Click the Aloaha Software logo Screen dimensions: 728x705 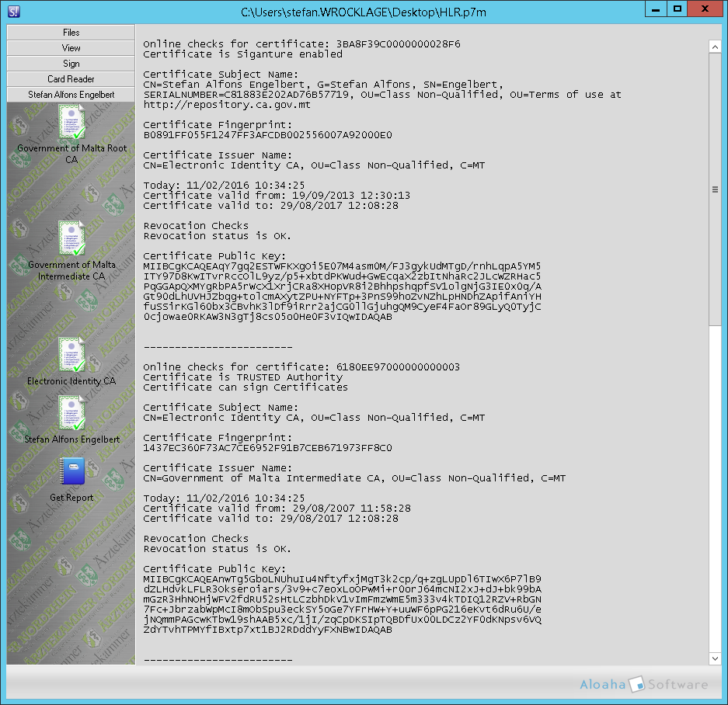point(644,684)
